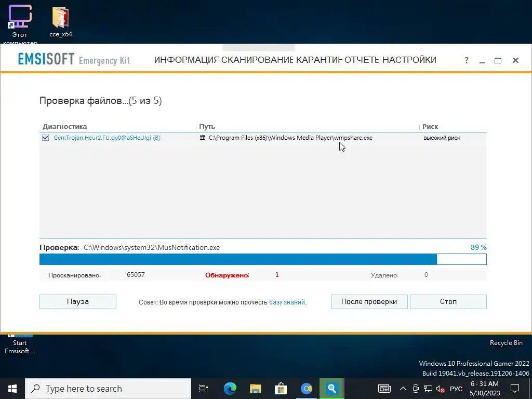Sort by the Риск column header
The image size is (532, 399).
[430, 127]
